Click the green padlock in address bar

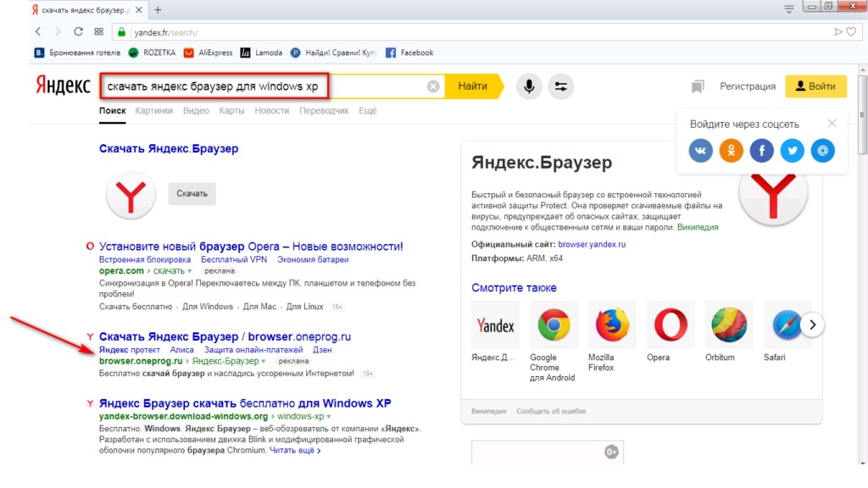[x=122, y=32]
